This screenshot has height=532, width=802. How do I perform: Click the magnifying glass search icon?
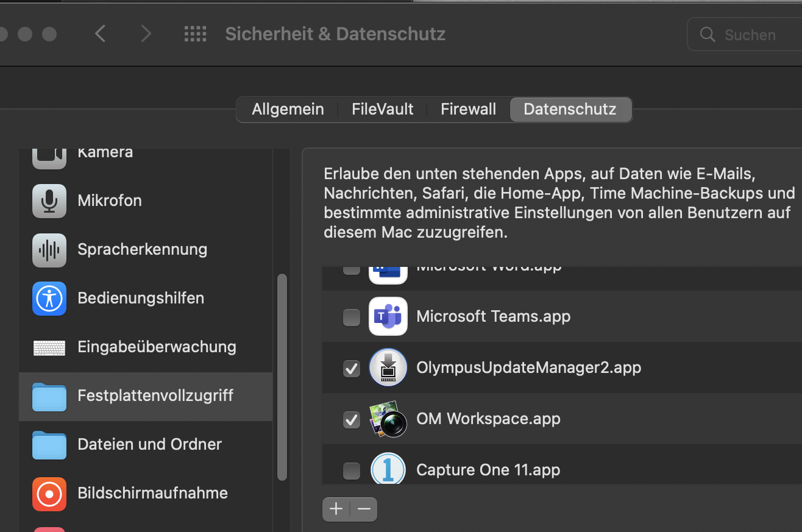708,34
